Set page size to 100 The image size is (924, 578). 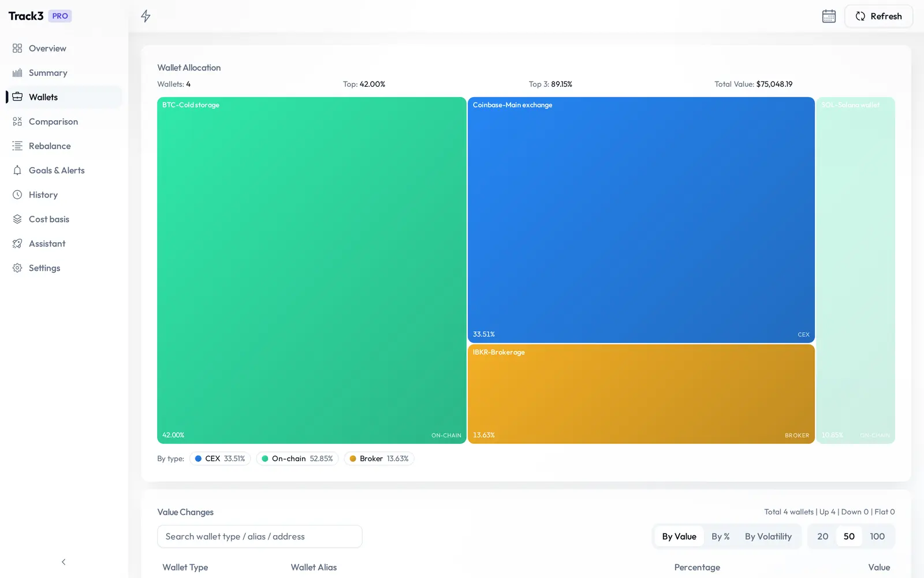click(x=877, y=536)
